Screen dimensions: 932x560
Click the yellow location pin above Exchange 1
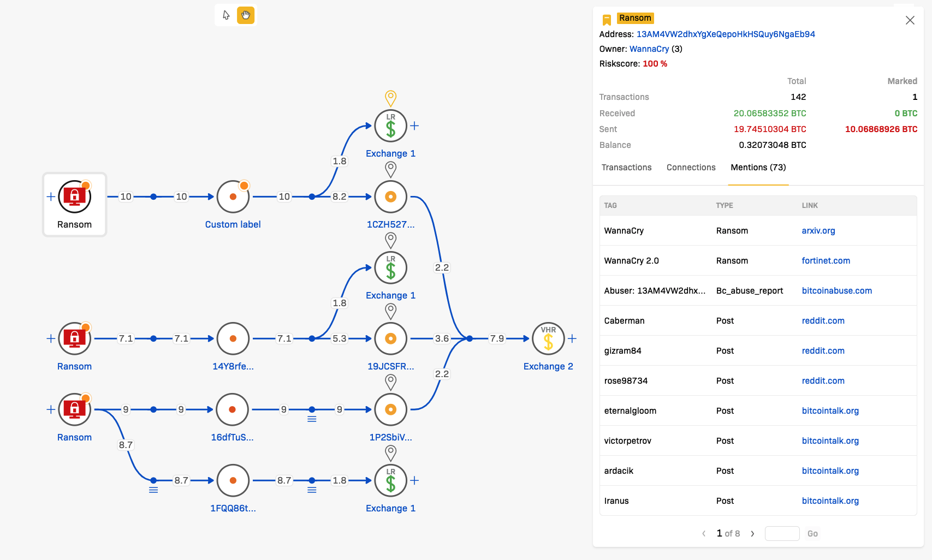coord(390,98)
